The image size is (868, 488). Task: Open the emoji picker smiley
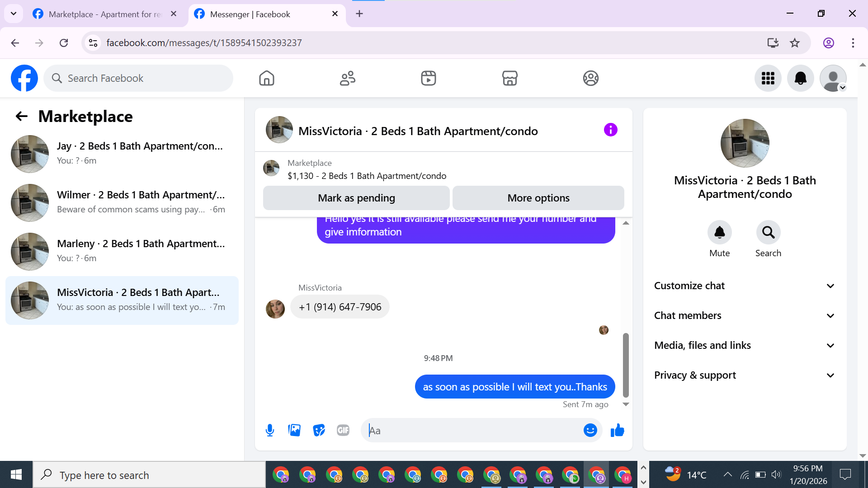coord(590,430)
